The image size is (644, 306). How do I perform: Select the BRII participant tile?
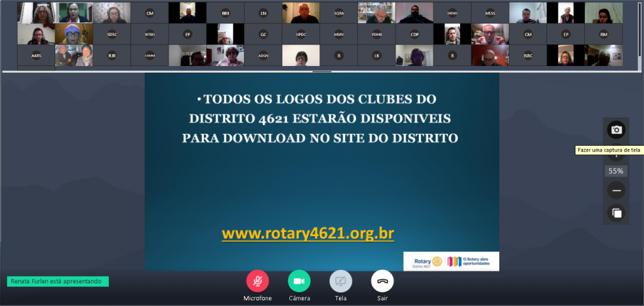pyautogui.click(x=225, y=13)
